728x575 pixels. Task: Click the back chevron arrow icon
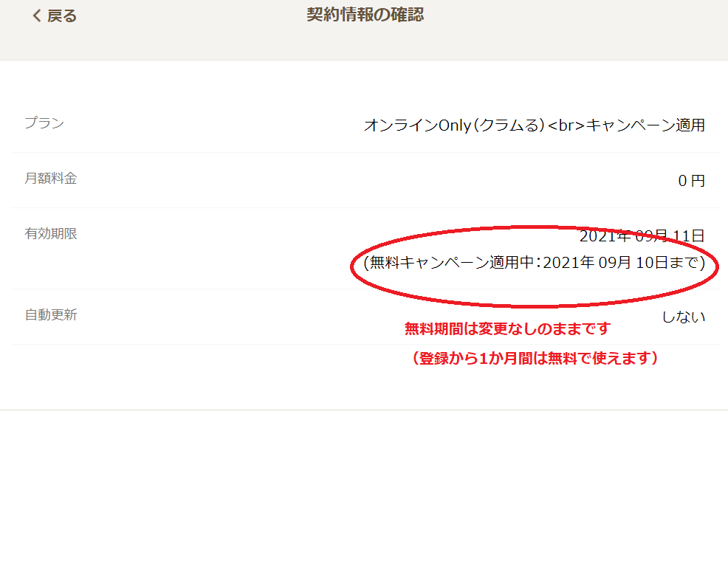(37, 16)
